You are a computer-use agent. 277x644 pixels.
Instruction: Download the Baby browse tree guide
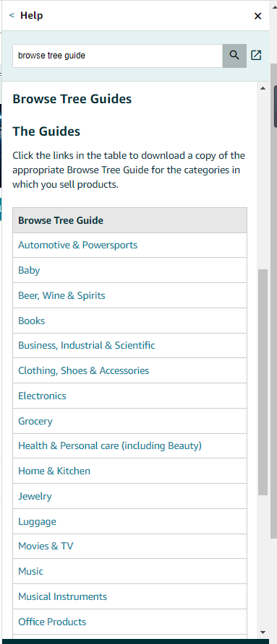29,270
